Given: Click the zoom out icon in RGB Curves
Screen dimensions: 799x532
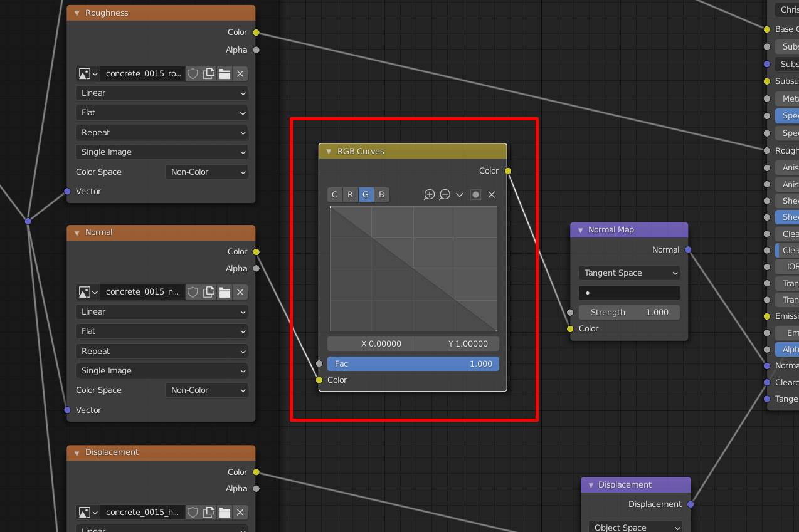Looking at the screenshot, I should (x=445, y=195).
